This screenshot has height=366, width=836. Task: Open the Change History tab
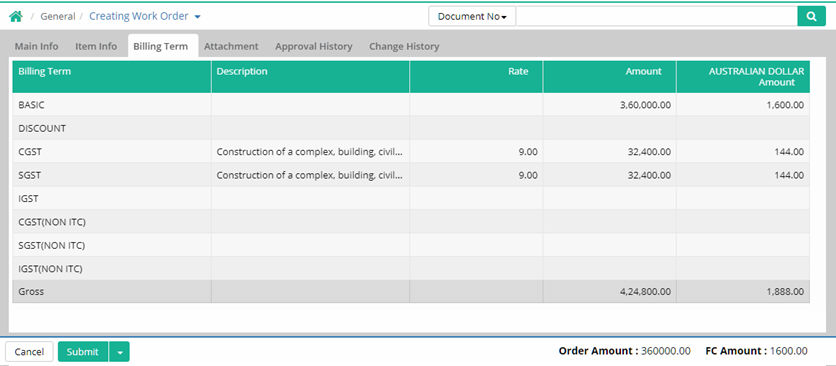coord(404,46)
